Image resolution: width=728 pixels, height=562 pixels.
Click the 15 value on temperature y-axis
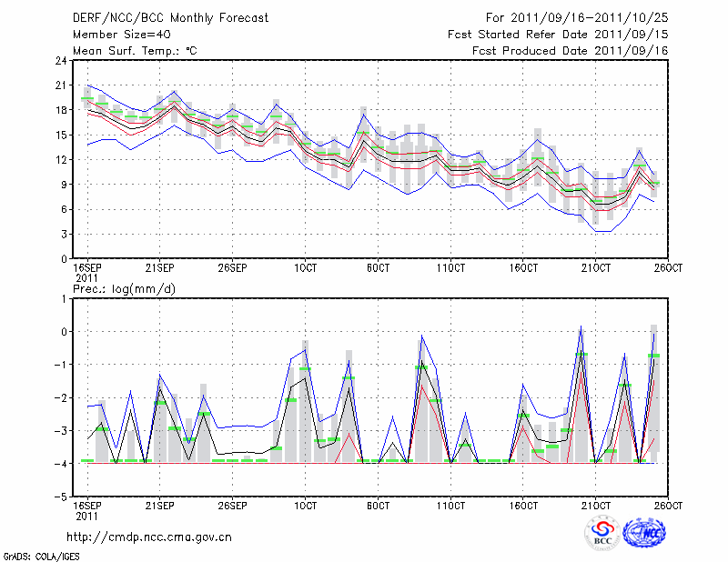pyautogui.click(x=59, y=135)
